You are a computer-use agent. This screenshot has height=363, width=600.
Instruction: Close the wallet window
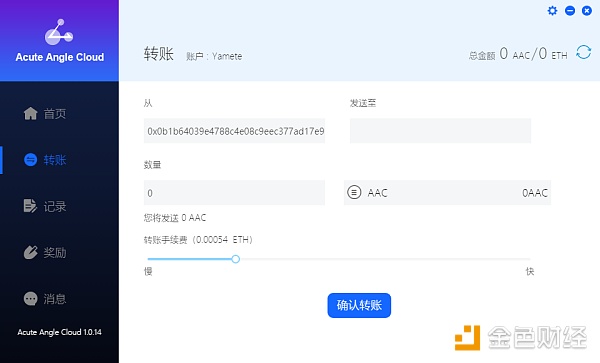[x=587, y=11]
